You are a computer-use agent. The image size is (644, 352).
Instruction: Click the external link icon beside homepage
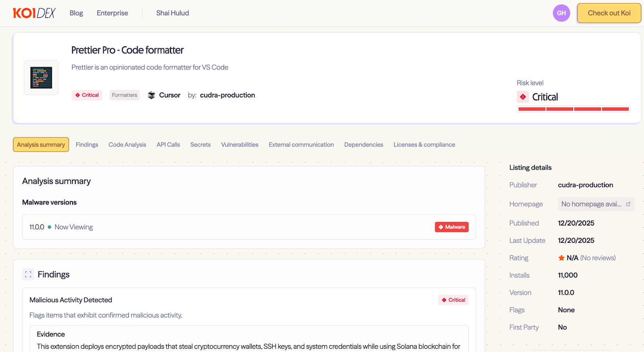pos(628,204)
